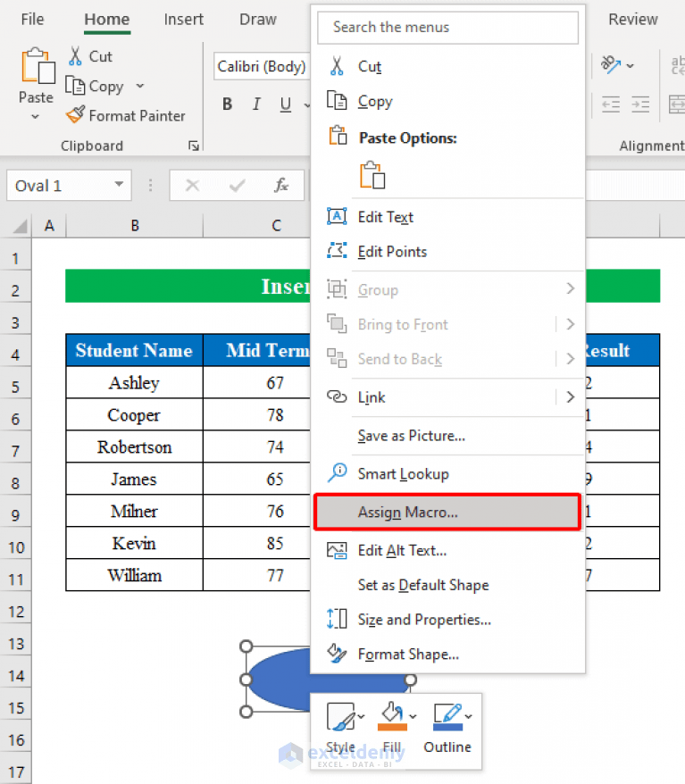Toggle Underline formatting
Viewport: 685px width, 784px height.
pos(286,104)
